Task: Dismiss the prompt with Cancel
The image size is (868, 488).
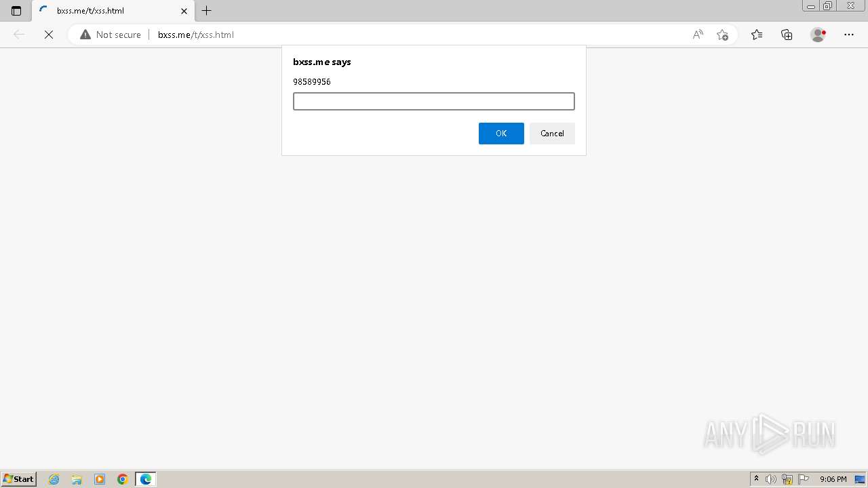Action: point(552,134)
